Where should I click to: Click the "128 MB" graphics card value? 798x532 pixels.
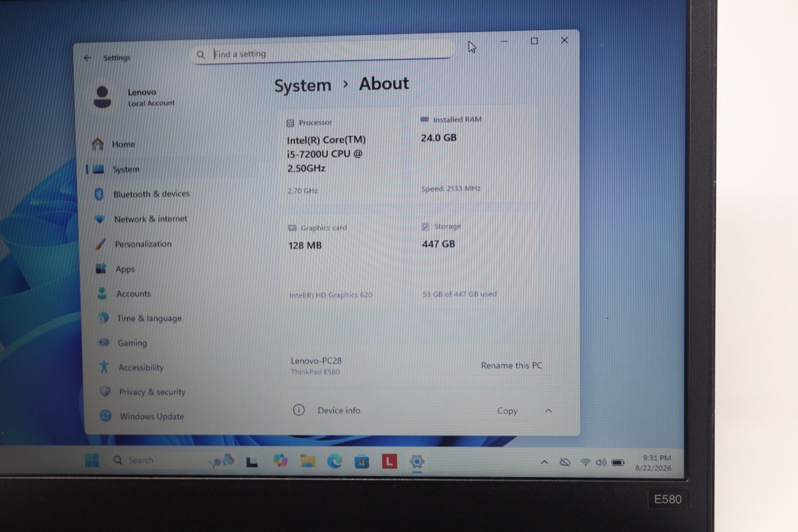click(x=305, y=245)
